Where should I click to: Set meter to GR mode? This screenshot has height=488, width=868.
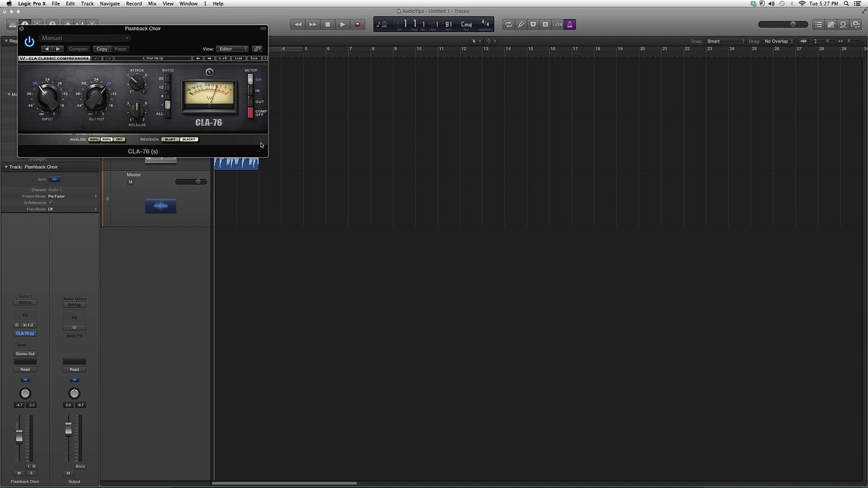click(250, 79)
